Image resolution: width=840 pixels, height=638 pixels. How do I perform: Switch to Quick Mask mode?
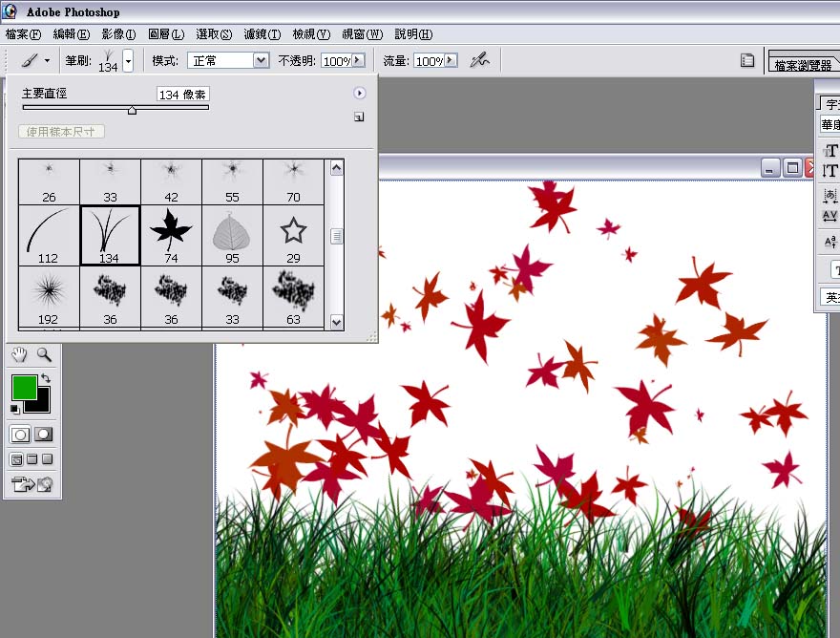44,435
